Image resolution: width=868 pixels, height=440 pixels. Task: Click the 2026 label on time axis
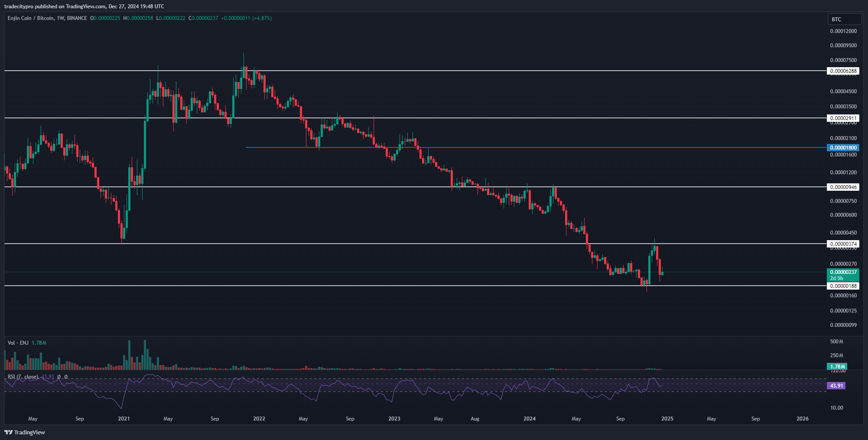click(803, 419)
